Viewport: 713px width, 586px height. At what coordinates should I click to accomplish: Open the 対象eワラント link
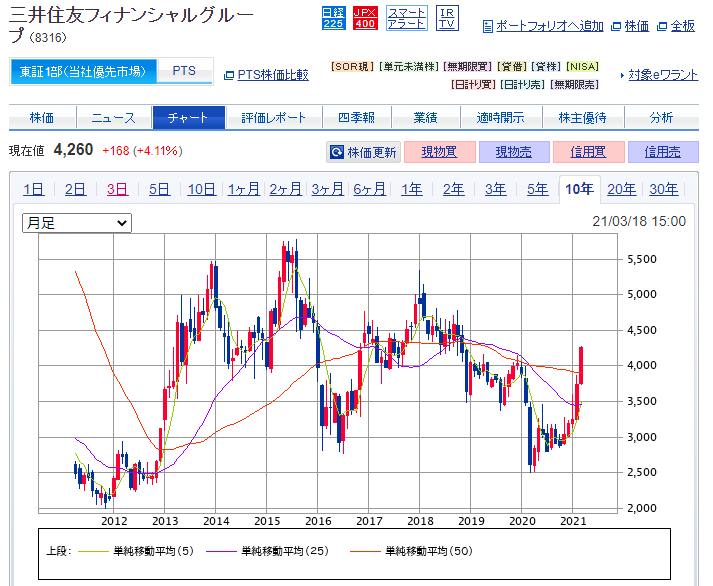pos(663,75)
